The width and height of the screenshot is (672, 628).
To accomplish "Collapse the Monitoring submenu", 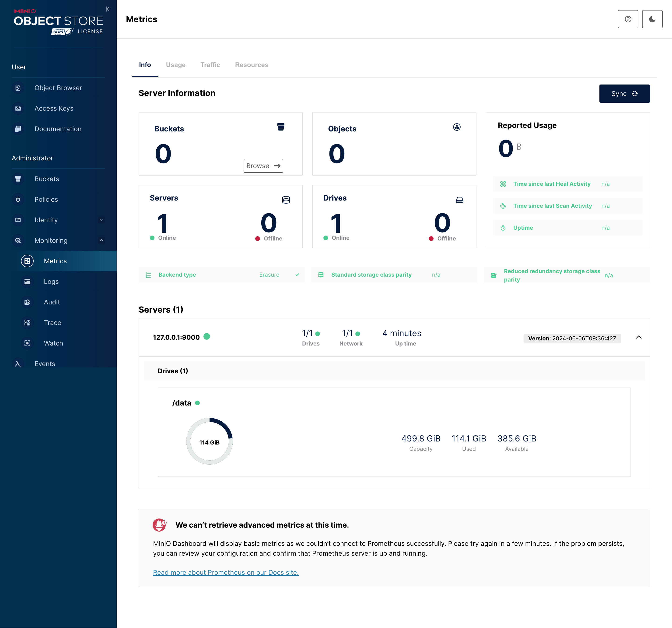I will coord(101,240).
